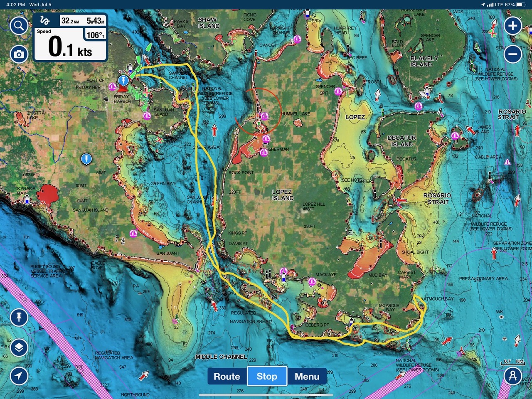The height and width of the screenshot is (399, 532).
Task: Tap the 106° heading box
Action: pos(95,35)
